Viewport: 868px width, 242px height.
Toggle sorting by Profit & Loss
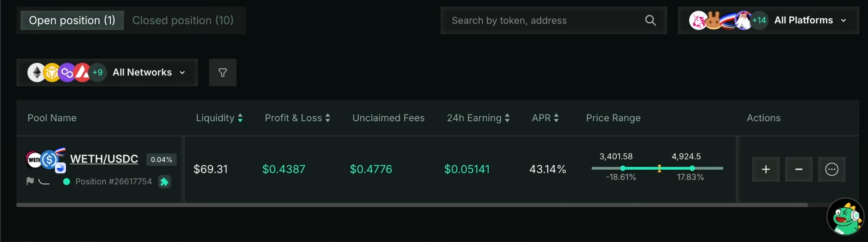point(297,118)
